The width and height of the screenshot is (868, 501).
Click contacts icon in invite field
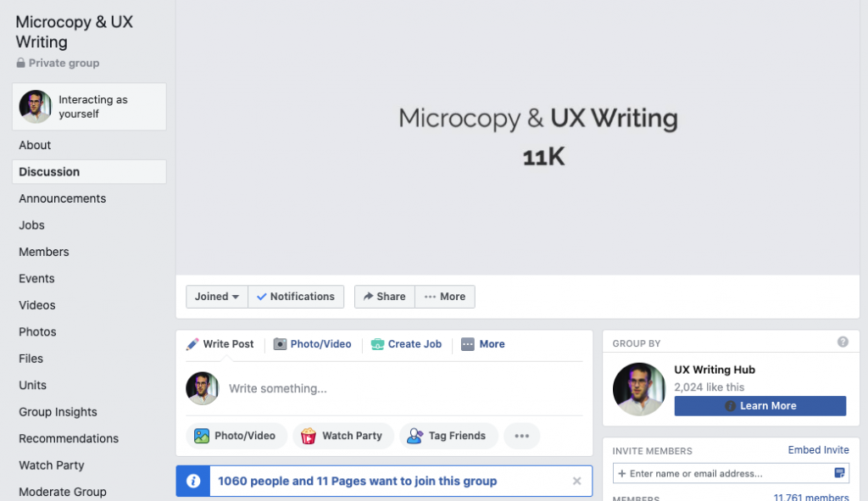840,473
